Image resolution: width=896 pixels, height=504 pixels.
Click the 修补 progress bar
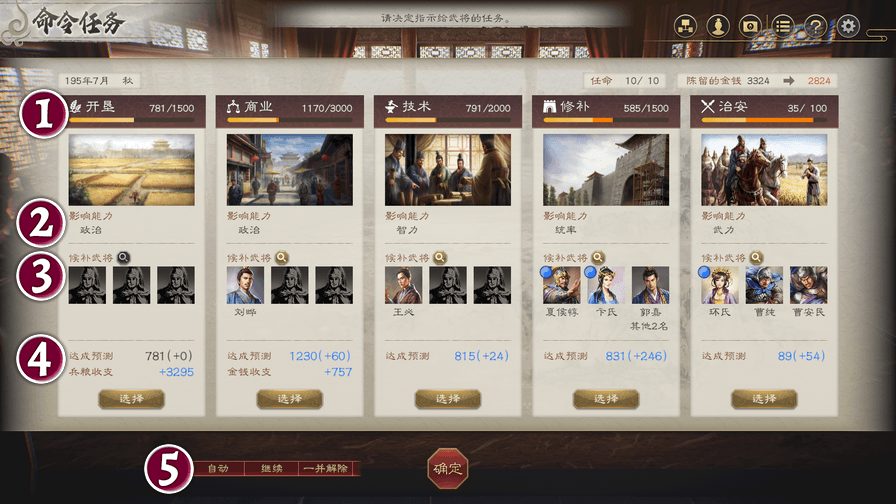click(606, 121)
